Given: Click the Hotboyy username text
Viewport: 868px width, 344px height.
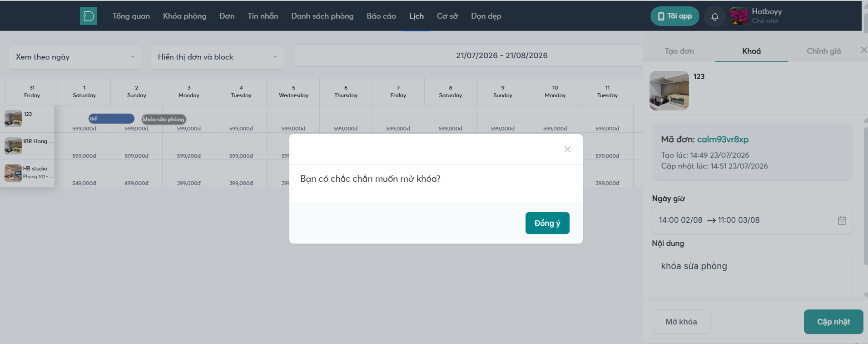Looking at the screenshot, I should 767,11.
